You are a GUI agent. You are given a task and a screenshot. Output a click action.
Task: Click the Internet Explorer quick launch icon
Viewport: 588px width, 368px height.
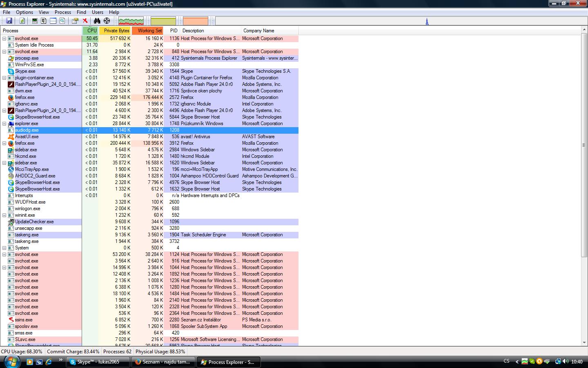(49, 362)
